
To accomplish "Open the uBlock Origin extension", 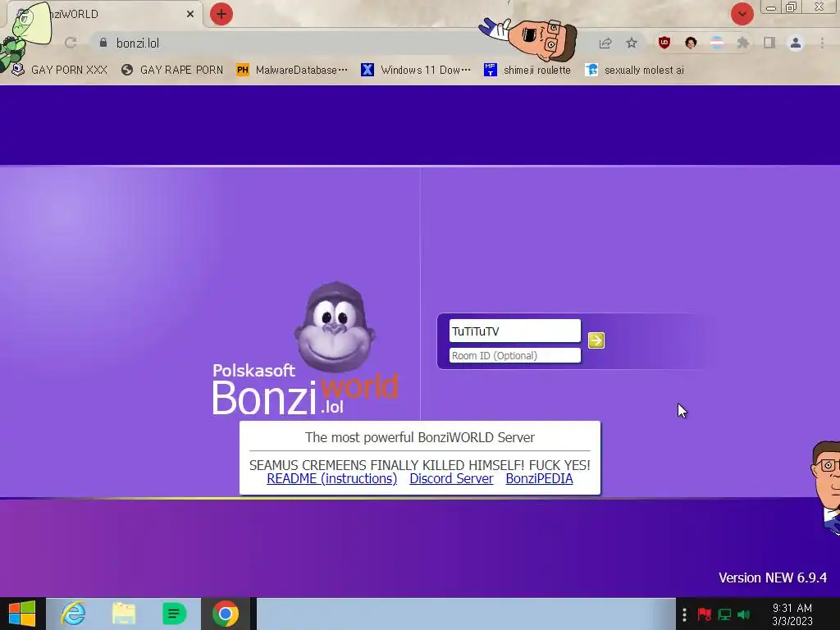I will (x=664, y=43).
